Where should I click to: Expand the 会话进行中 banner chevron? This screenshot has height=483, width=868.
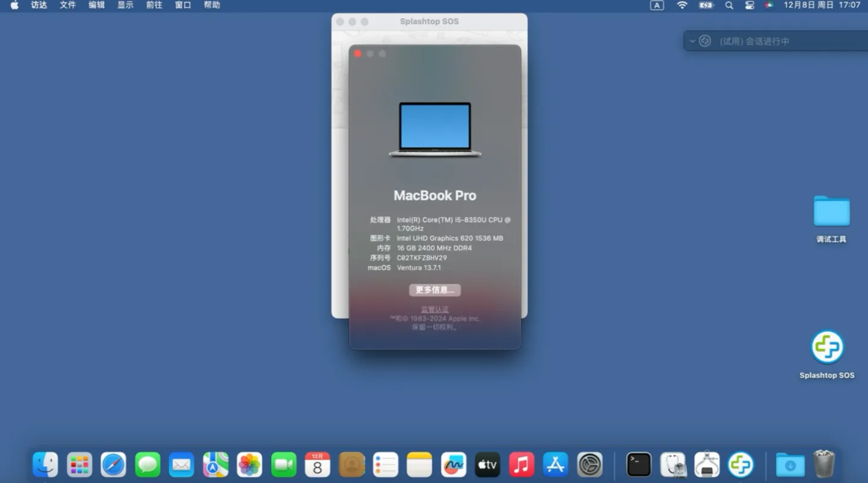click(692, 41)
